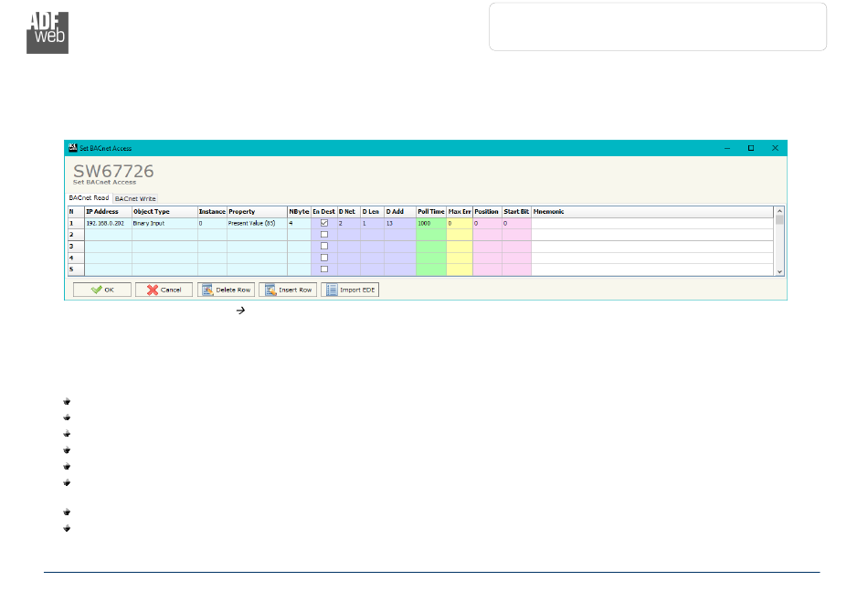Click the Present Value (85) property cell

pyautogui.click(x=257, y=224)
